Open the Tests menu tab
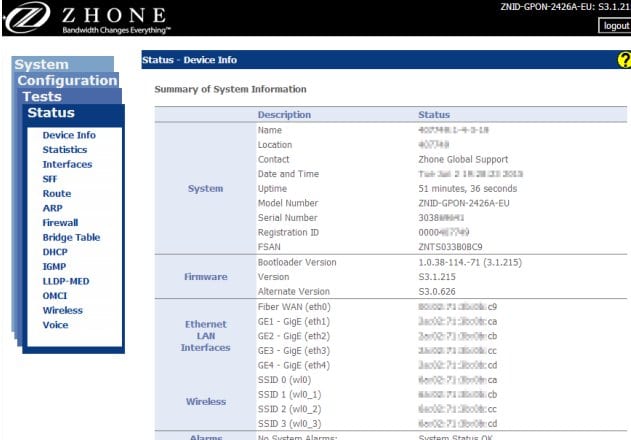Screen dimensions: 631x440 [x=70, y=97]
